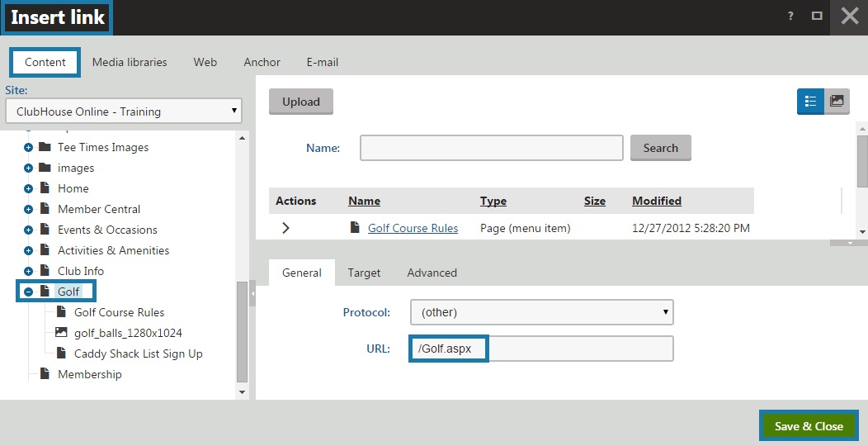The image size is (868, 446).
Task: Select Caddy Shack List Sign Up page
Action: tap(138, 353)
